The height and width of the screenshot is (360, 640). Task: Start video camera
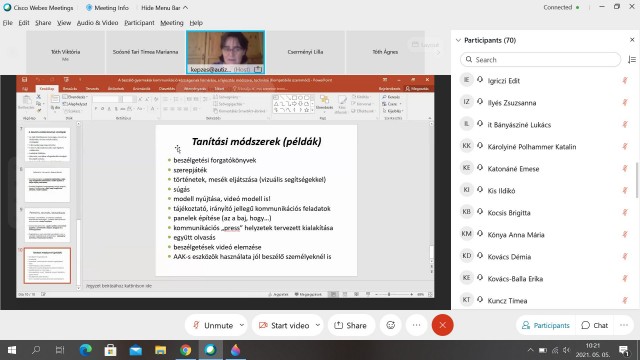284,325
